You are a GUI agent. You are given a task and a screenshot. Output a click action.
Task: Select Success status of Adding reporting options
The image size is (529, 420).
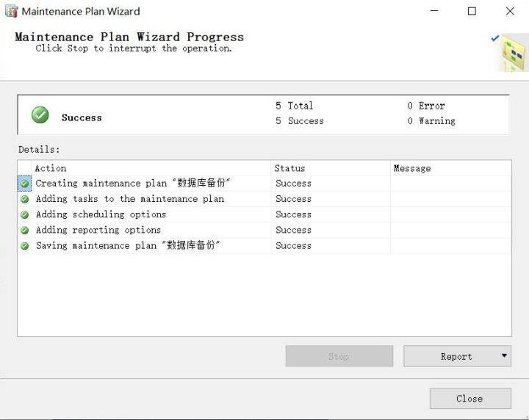coord(293,230)
